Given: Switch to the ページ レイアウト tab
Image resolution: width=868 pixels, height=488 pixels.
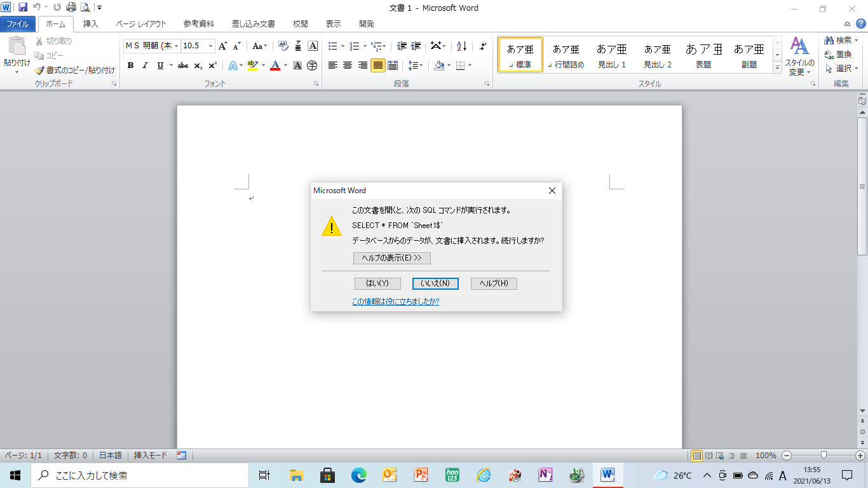Looking at the screenshot, I should [x=141, y=24].
